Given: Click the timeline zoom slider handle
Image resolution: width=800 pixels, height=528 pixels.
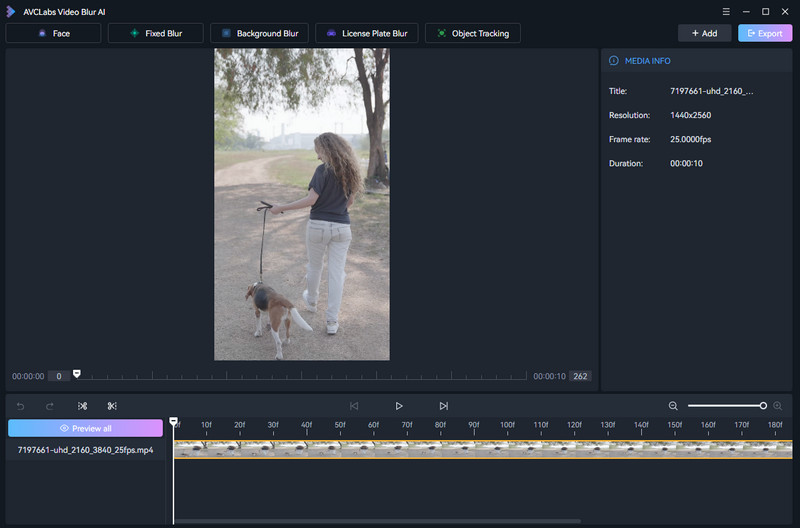Looking at the screenshot, I should [763, 406].
